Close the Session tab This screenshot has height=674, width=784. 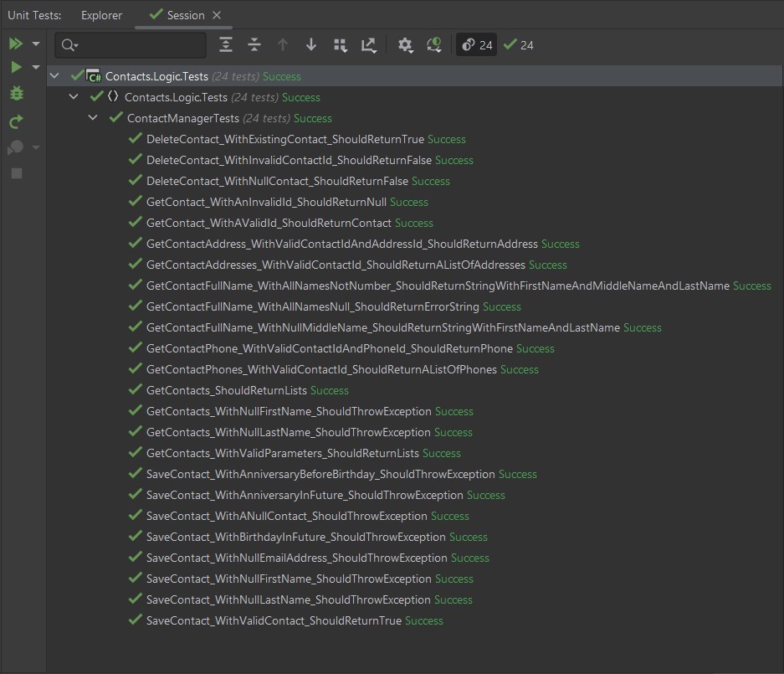click(x=217, y=15)
